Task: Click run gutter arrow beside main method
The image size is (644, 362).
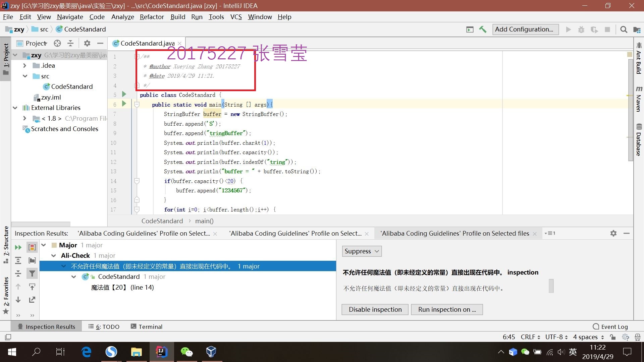Action: click(x=124, y=104)
